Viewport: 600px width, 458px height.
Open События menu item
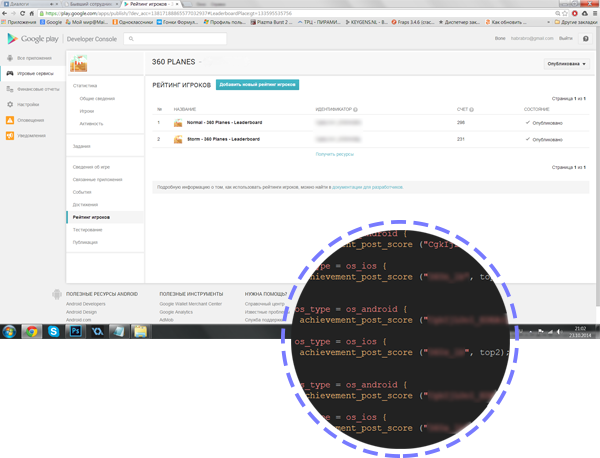[x=82, y=192]
